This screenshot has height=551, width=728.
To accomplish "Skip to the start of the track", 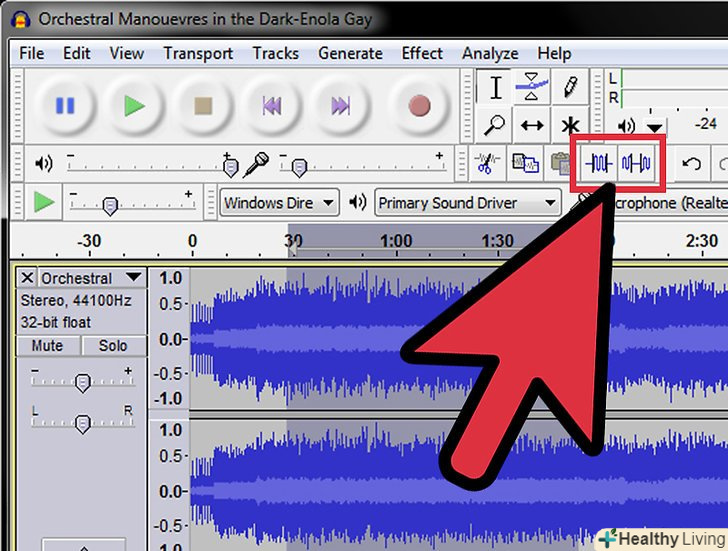I will click(x=272, y=105).
